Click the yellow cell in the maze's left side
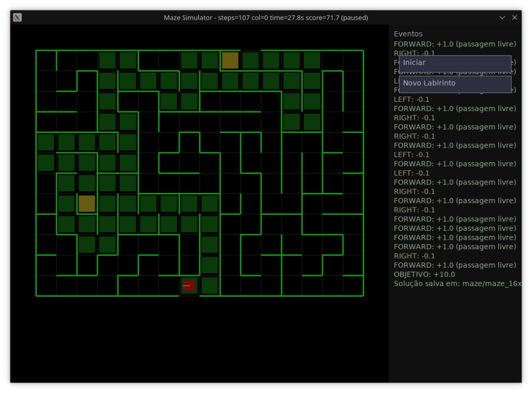 click(87, 204)
